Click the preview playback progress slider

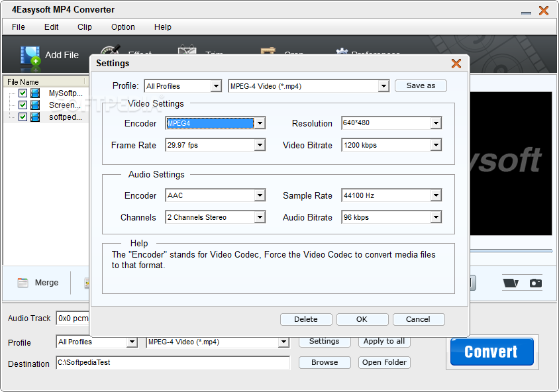coord(511,251)
